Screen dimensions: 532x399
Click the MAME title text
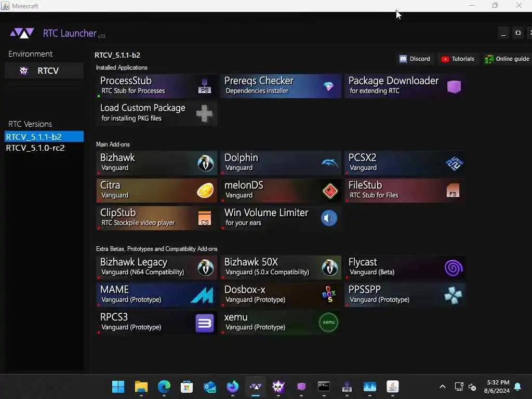[114, 290]
